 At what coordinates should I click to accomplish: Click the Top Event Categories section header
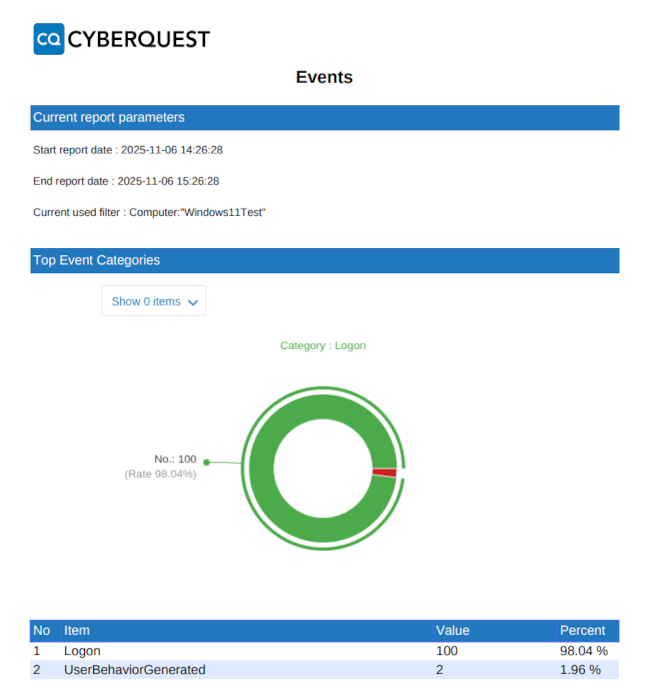pyautogui.click(x=97, y=260)
